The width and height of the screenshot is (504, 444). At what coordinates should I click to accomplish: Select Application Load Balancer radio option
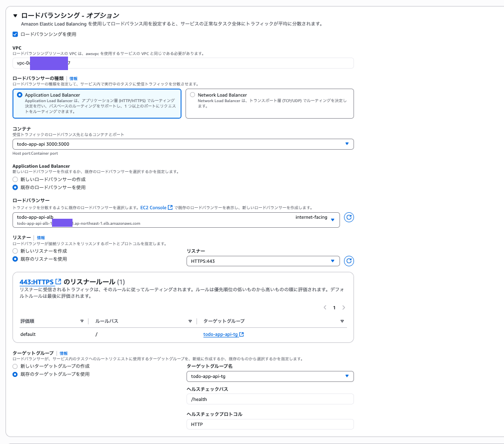[19, 95]
